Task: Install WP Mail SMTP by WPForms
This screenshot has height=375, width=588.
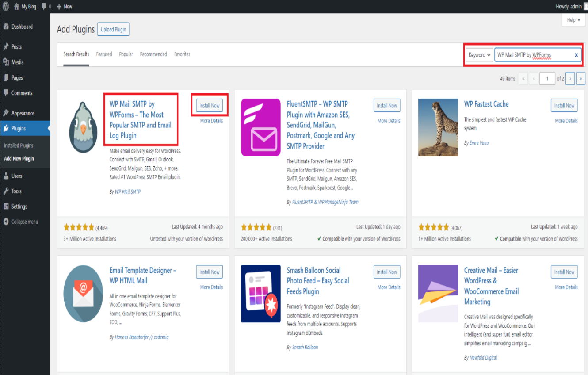Action: coord(210,106)
